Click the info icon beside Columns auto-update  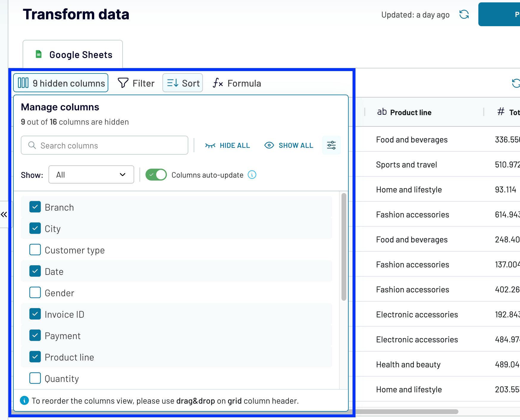click(x=252, y=175)
